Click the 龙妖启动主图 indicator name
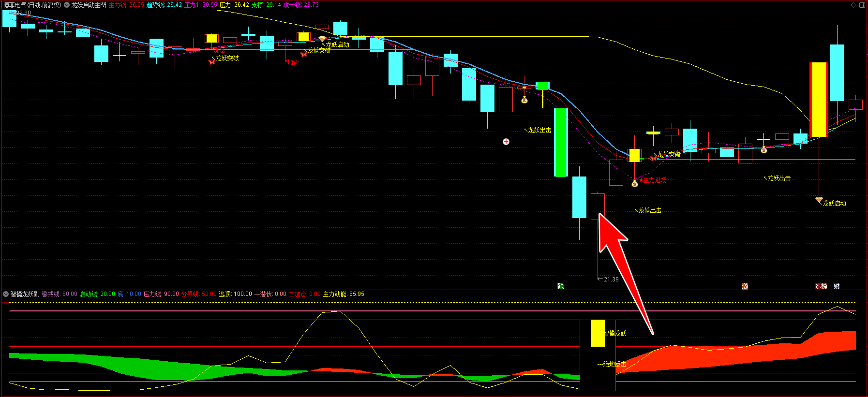This screenshot has height=397, width=868. [89, 5]
